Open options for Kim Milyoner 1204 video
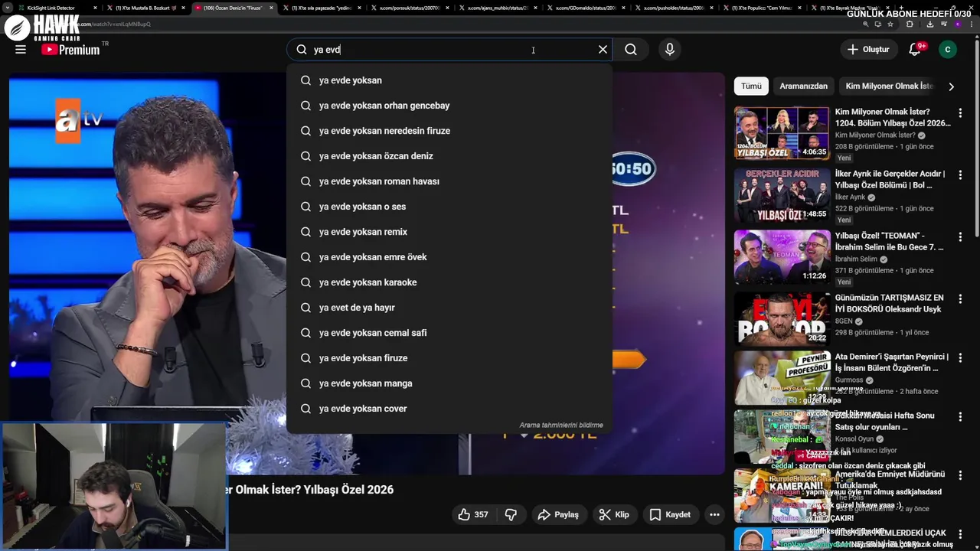This screenshot has height=551, width=980. pyautogui.click(x=960, y=112)
